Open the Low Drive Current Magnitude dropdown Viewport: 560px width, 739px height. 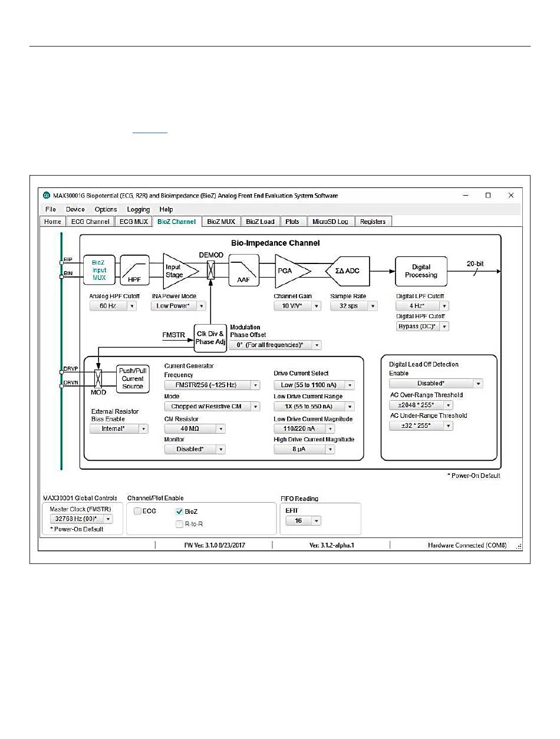point(304,429)
